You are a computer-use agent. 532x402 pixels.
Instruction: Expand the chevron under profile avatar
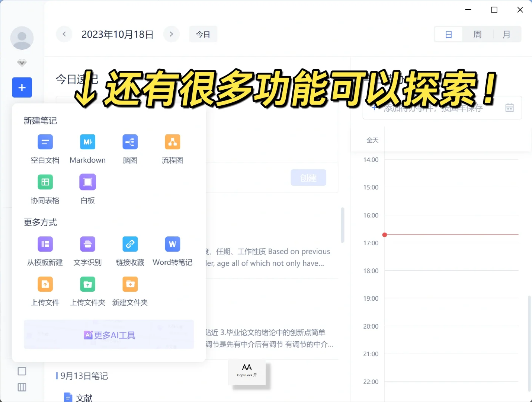click(x=22, y=63)
